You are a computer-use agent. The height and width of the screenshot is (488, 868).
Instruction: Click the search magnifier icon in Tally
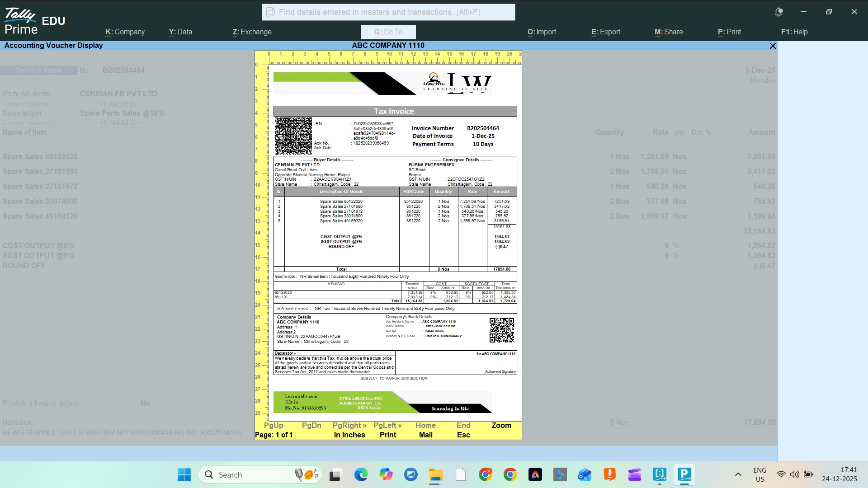point(270,12)
